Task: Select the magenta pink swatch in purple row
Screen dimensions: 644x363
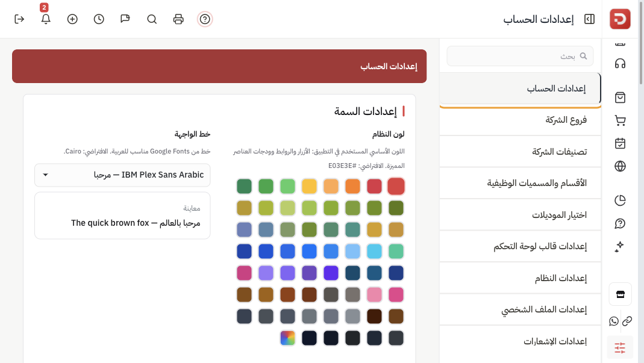Action: coord(244,273)
